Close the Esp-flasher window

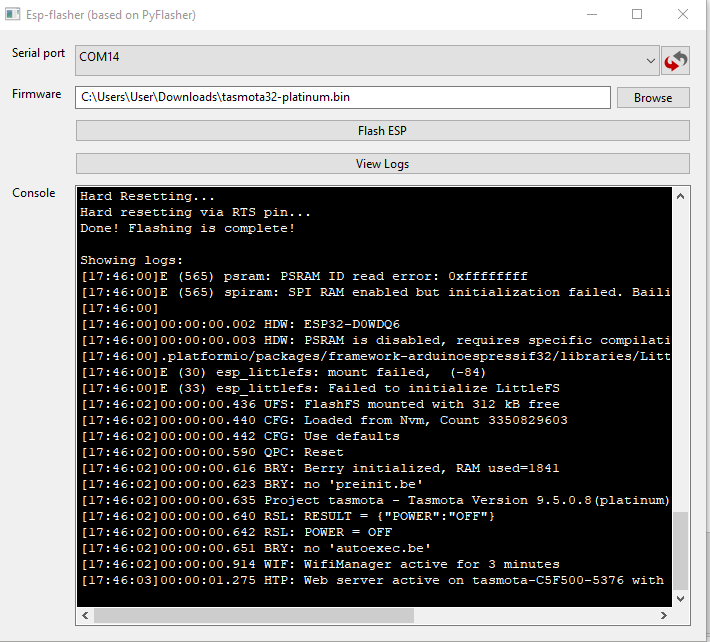click(x=682, y=15)
